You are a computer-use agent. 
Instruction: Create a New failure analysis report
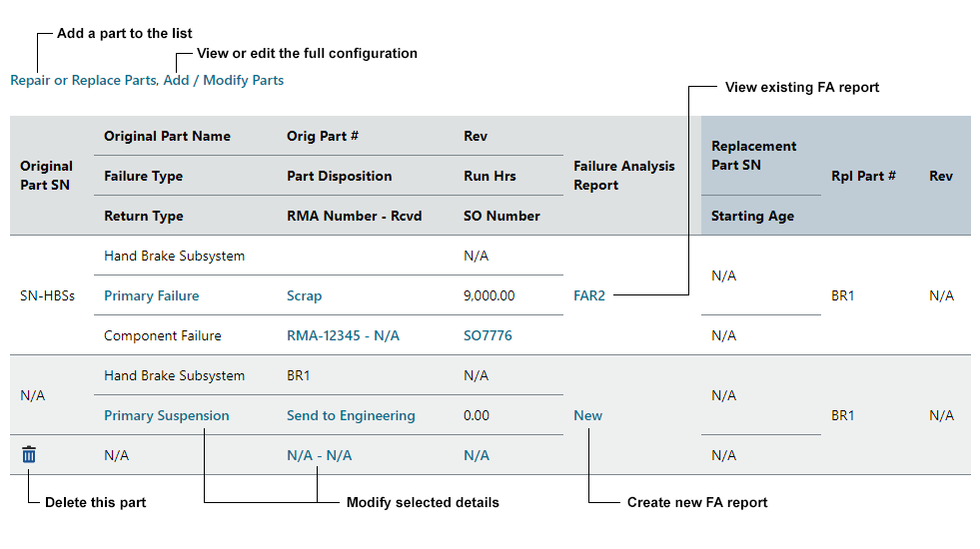588,415
